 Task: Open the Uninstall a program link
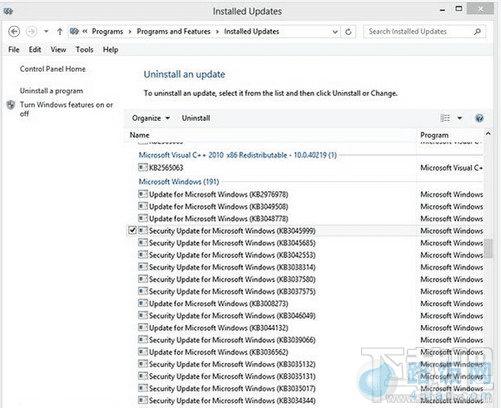click(51, 91)
